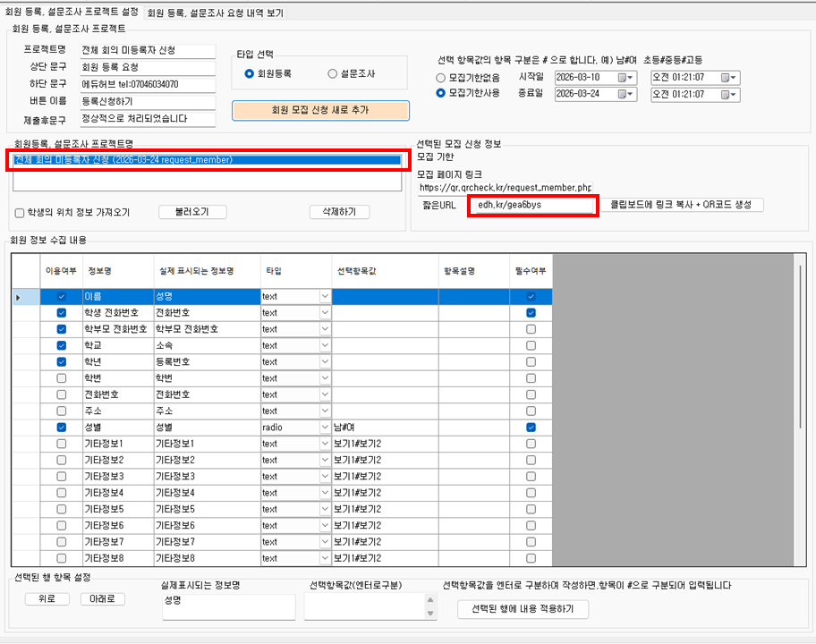The height and width of the screenshot is (644, 816).
Task: Open the 시작일 date picker calendar icon
Action: click(x=622, y=78)
